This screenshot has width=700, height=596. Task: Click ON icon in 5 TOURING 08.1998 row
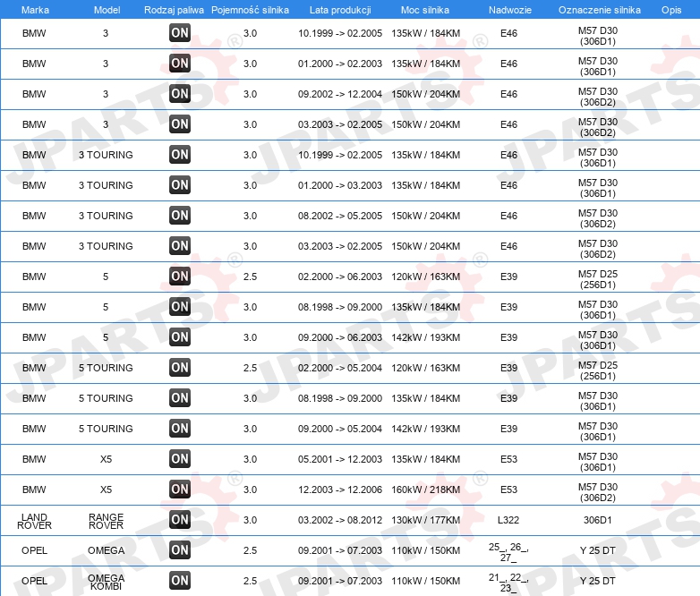point(180,397)
